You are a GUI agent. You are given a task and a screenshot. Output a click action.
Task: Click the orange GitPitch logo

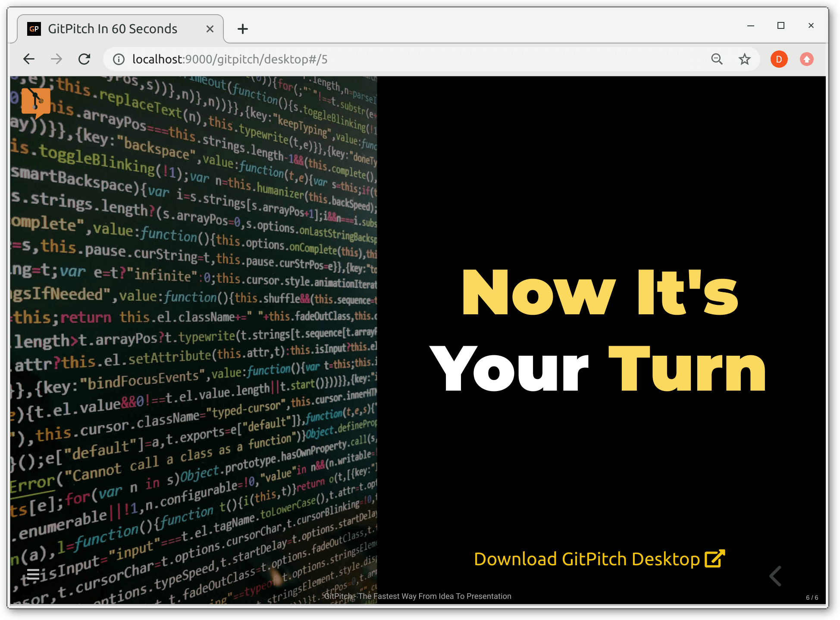[36, 103]
